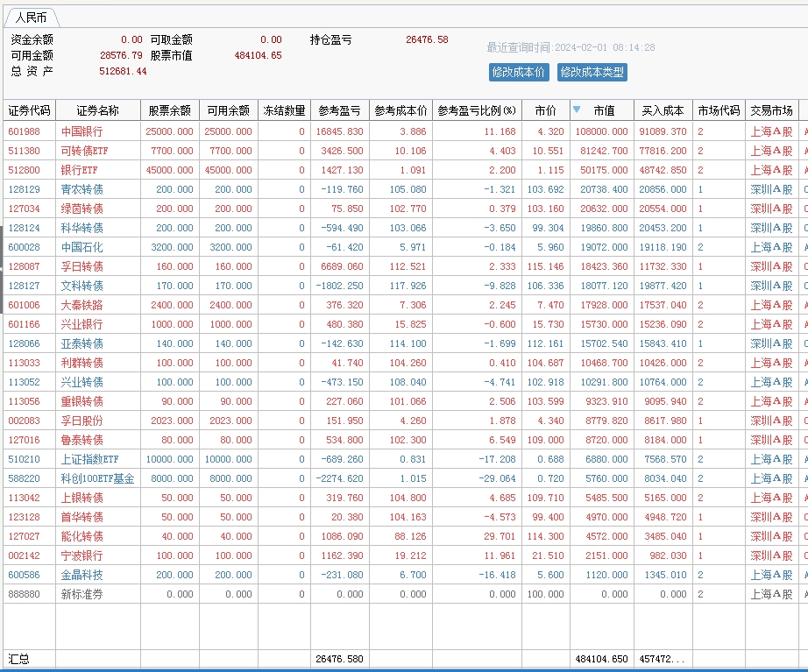Viewport: 808px width, 672px height.
Task: Click the 汇总 summary row label
Action: [x=18, y=659]
